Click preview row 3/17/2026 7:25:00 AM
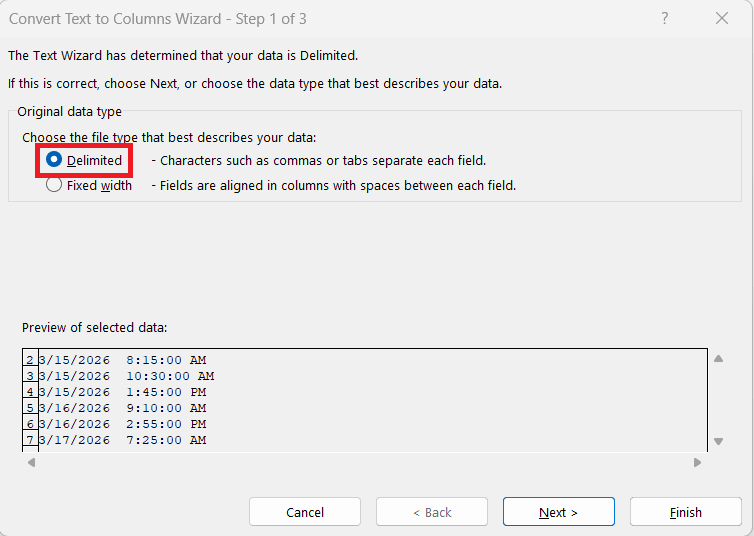This screenshot has height=536, width=754. coord(122,440)
